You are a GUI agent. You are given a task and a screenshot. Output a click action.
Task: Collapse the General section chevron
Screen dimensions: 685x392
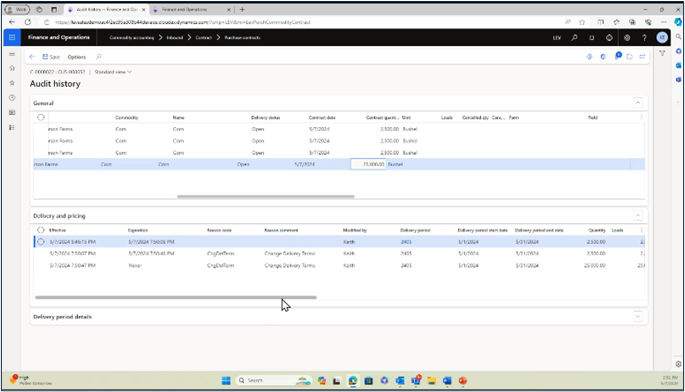638,103
